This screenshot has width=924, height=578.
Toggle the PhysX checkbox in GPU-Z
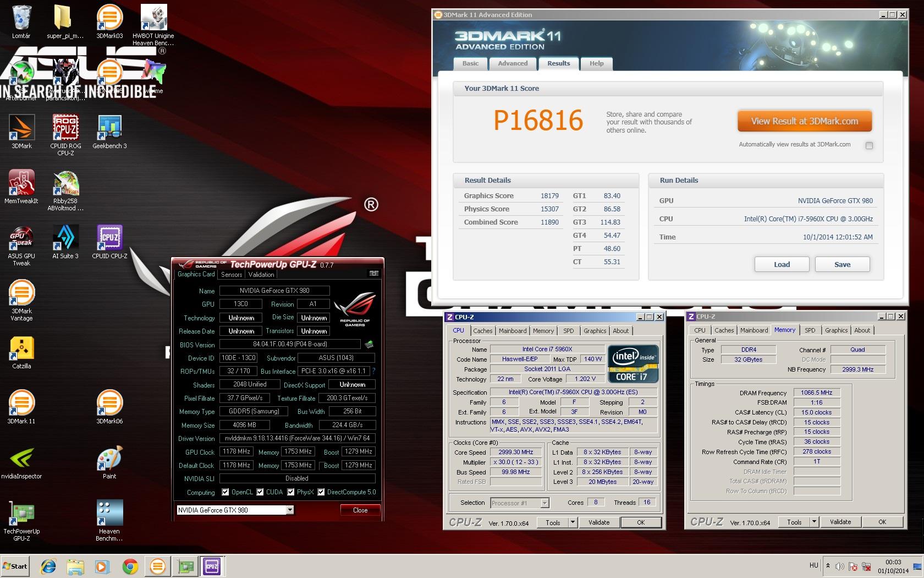pyautogui.click(x=290, y=492)
